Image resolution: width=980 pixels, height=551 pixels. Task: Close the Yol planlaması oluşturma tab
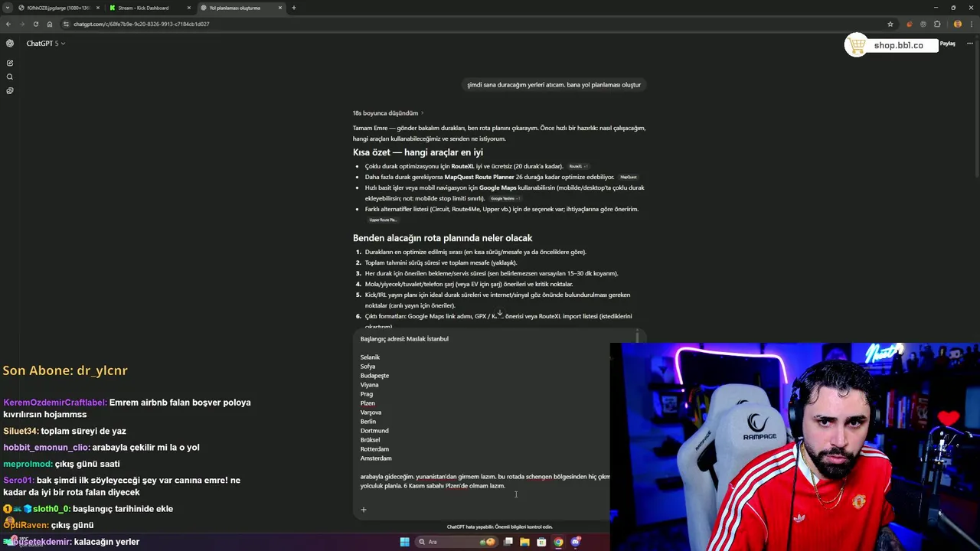coord(280,8)
